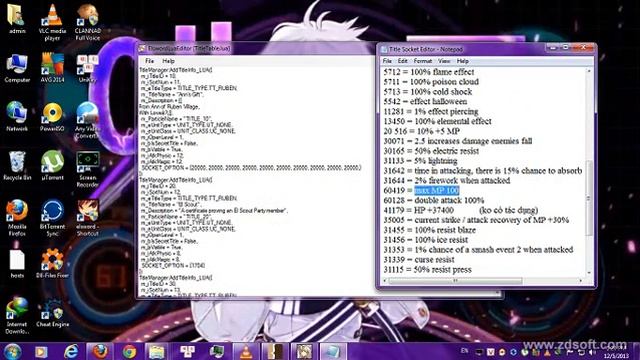This screenshot has height=360, width=640.
Task: Click Notepad horizontal scrollbar right arrow
Action: tap(581, 281)
